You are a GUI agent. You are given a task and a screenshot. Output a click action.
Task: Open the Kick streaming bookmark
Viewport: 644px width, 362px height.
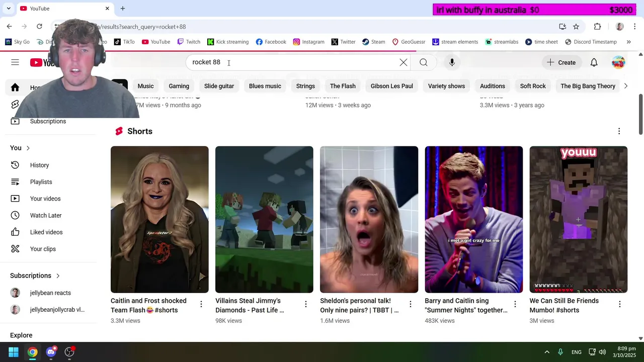pos(228,42)
